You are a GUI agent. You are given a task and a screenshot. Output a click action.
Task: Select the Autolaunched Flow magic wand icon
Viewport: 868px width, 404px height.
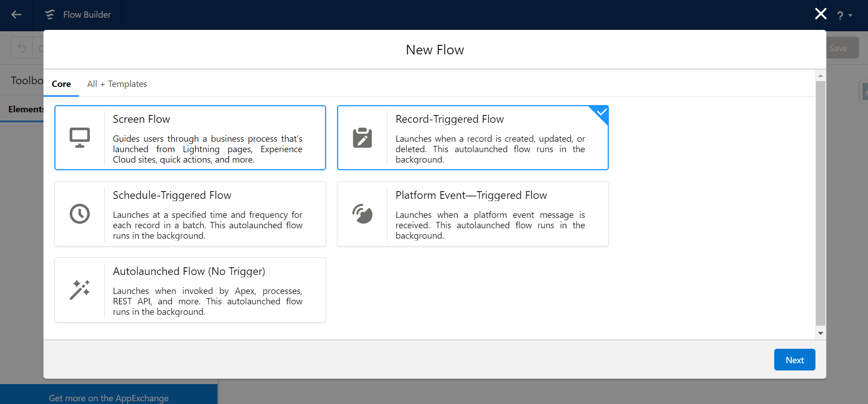click(x=80, y=290)
